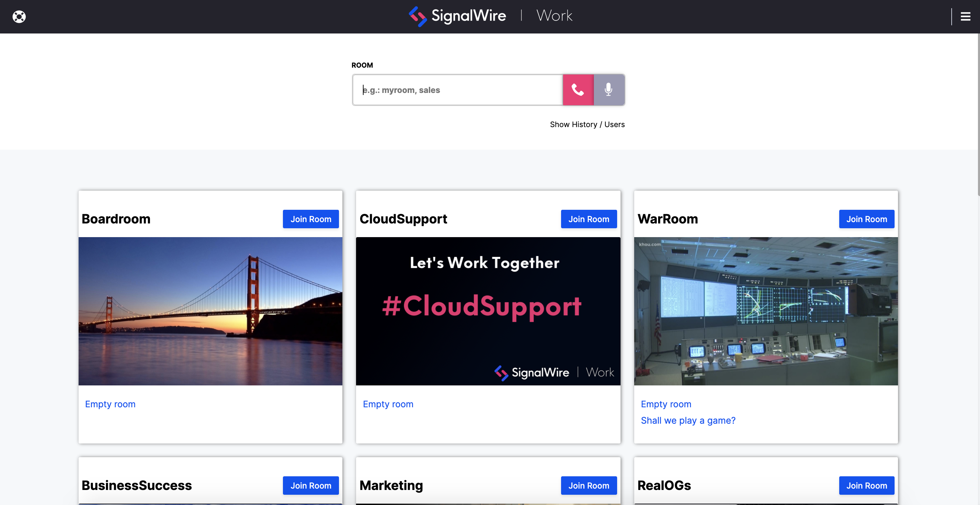This screenshot has width=980, height=505.
Task: Click the Boardroom bridge thumbnail
Action: point(210,311)
